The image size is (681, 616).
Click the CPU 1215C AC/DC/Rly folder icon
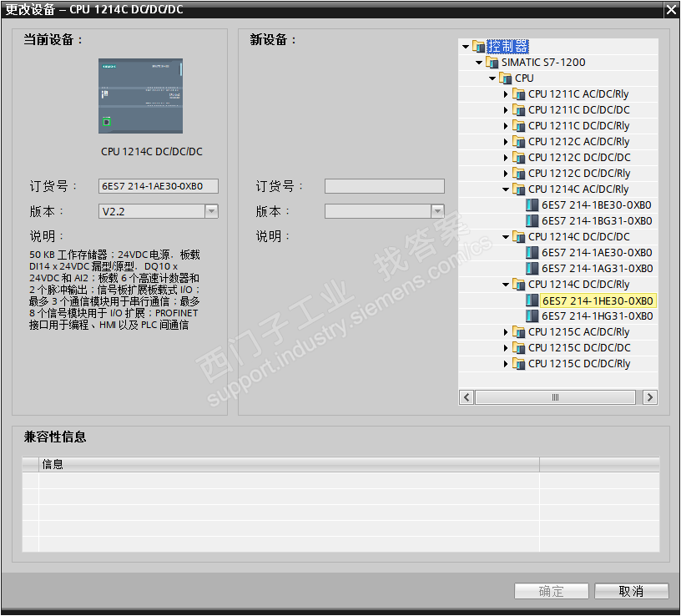[519, 332]
